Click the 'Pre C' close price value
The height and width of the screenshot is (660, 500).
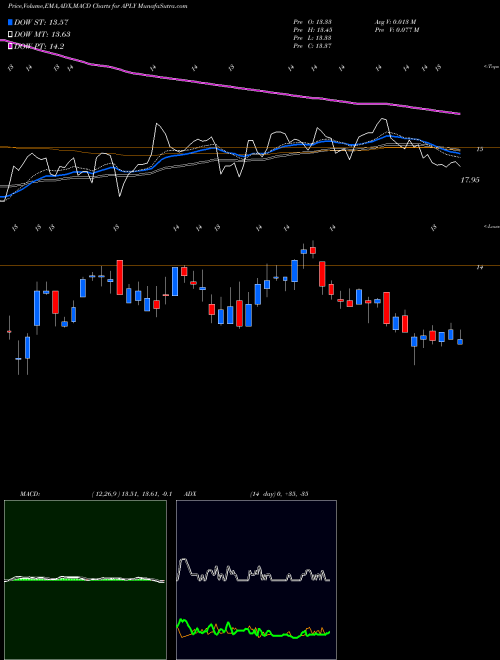pos(313,46)
